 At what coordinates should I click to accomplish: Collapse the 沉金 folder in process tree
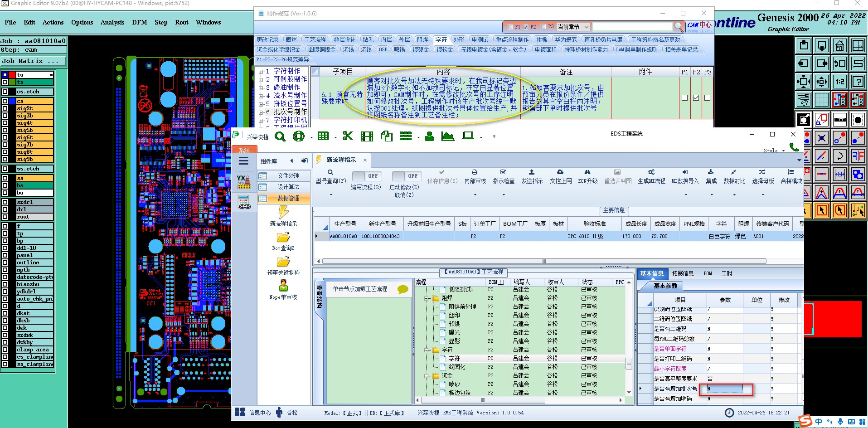427,376
